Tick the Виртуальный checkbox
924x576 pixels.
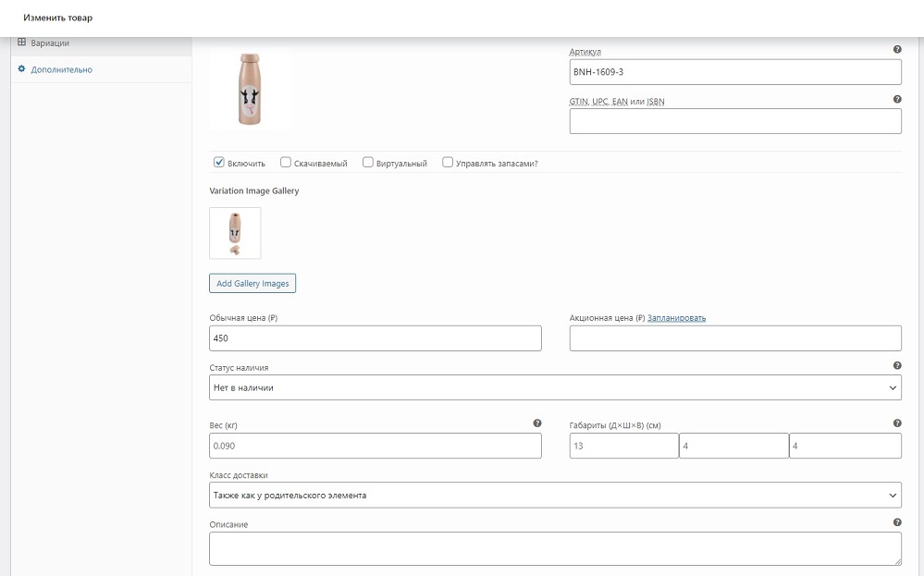pos(368,162)
